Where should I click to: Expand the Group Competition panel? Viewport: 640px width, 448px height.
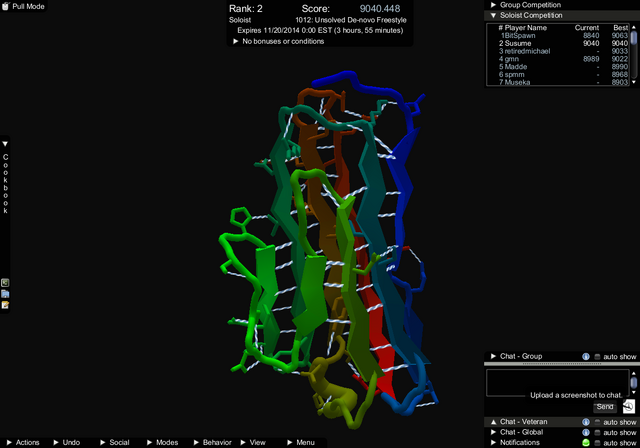pos(493,5)
